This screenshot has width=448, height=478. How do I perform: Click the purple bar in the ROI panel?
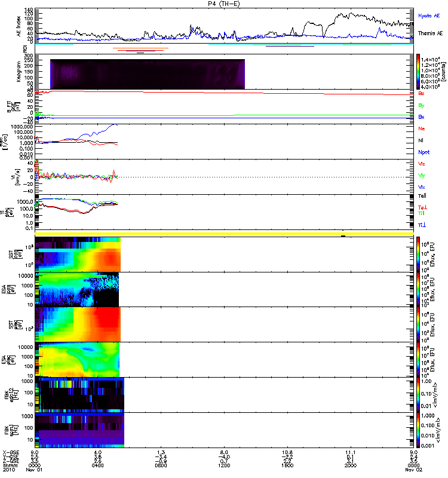[290, 47]
